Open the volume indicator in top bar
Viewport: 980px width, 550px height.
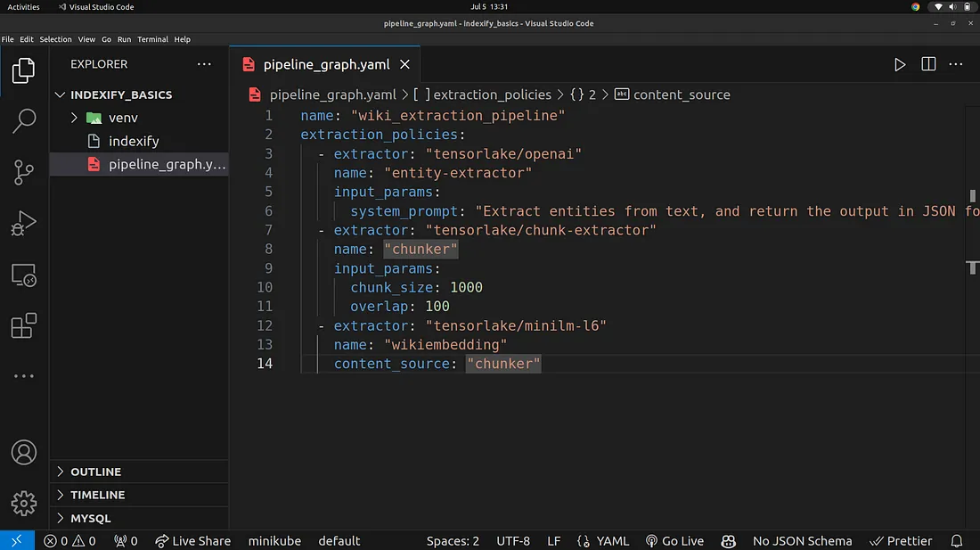952,7
